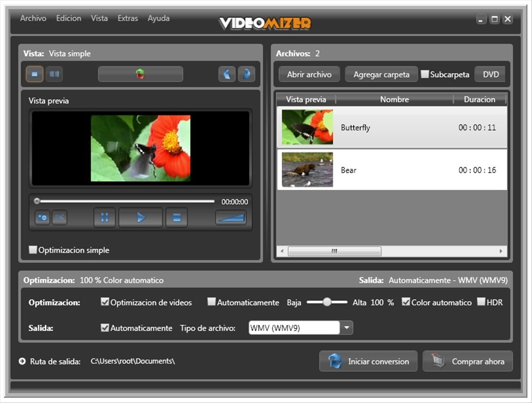Image resolution: width=532 pixels, height=403 pixels.
Task: Open the Ayuda menu
Action: 158,18
